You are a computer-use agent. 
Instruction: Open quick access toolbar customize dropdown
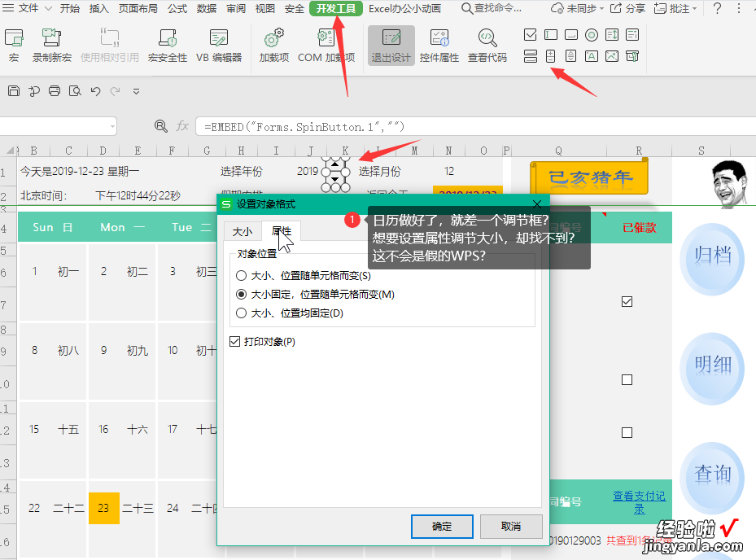tap(137, 91)
